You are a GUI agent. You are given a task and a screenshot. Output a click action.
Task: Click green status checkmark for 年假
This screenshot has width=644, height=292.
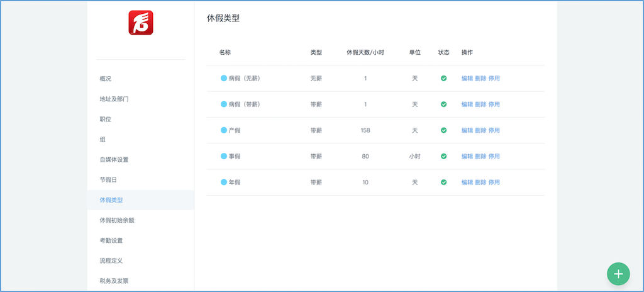[x=443, y=182]
